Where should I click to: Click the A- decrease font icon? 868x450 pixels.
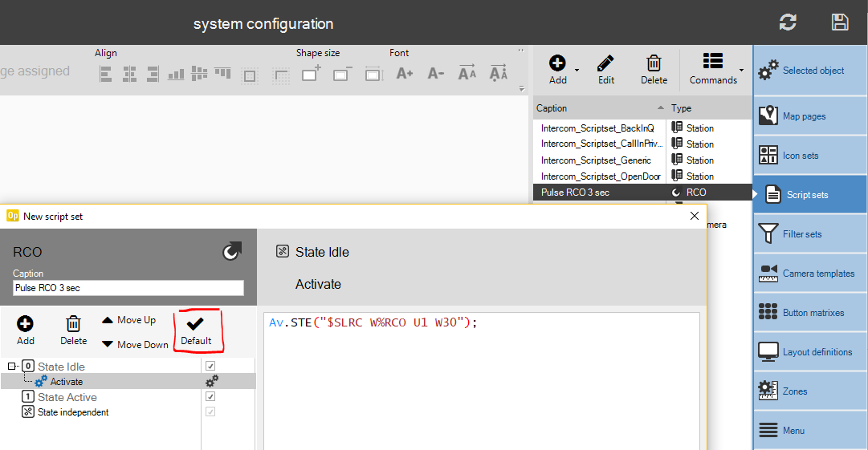[436, 73]
